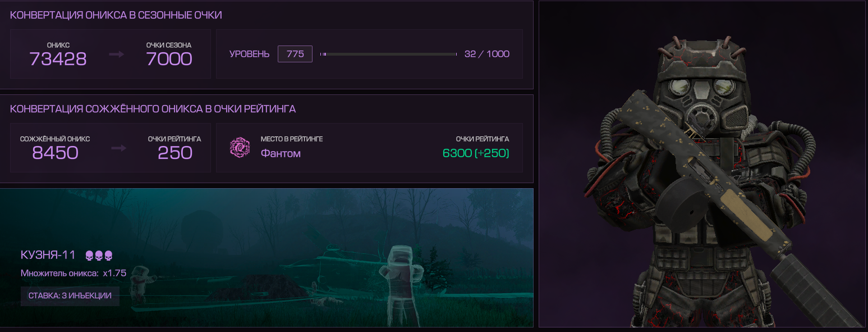The height and width of the screenshot is (332, 868).
Task: Click the last skull difficulty icon
Action: 109,256
